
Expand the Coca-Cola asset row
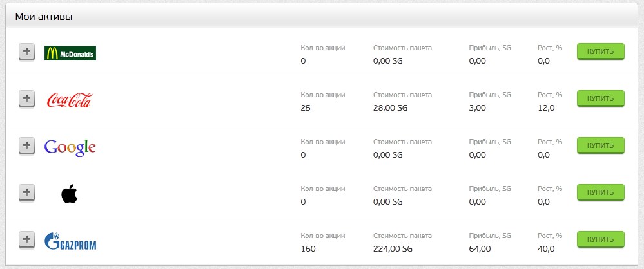[26, 99]
